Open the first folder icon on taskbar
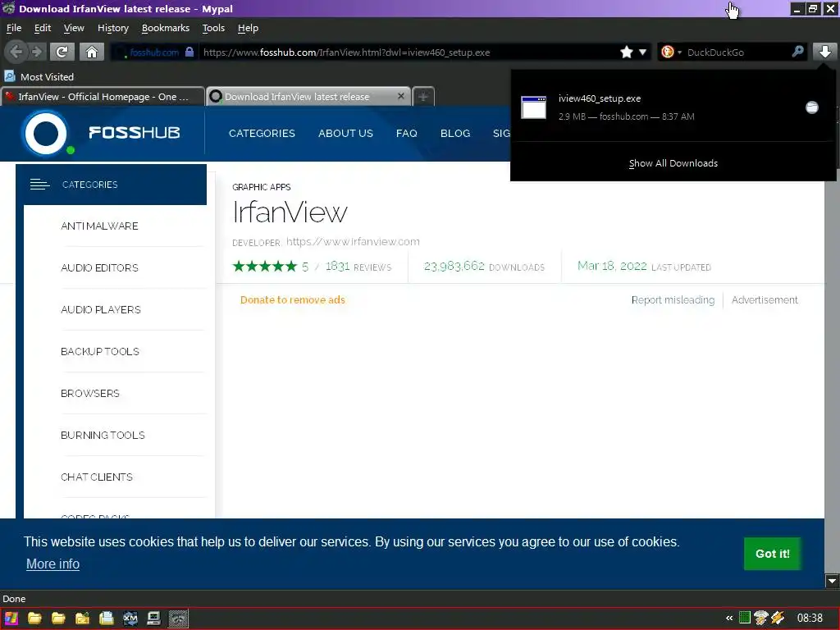 (x=34, y=619)
